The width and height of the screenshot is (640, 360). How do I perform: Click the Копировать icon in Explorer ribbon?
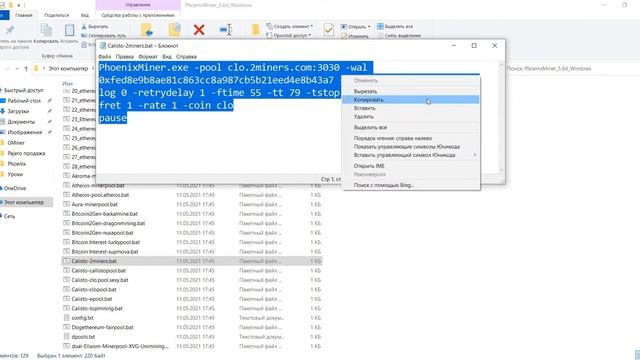(46, 30)
